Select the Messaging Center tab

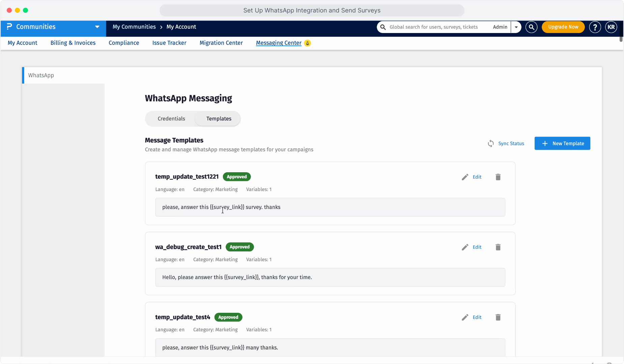click(x=279, y=43)
